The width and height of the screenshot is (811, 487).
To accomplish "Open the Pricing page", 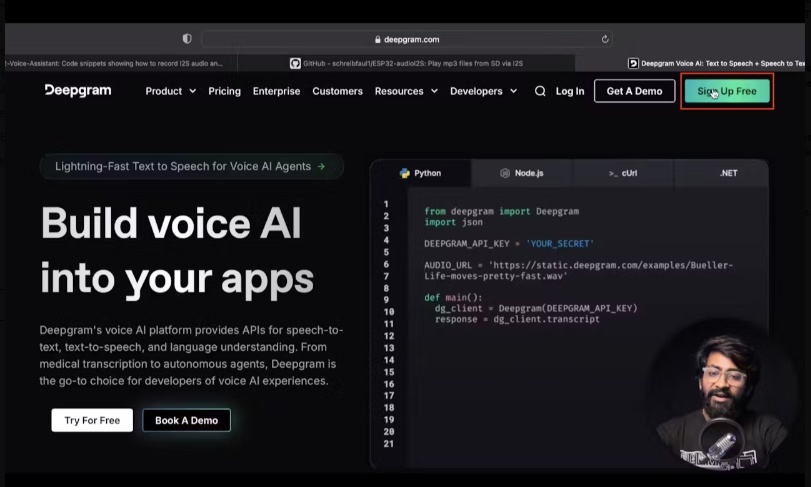I will coord(224,91).
